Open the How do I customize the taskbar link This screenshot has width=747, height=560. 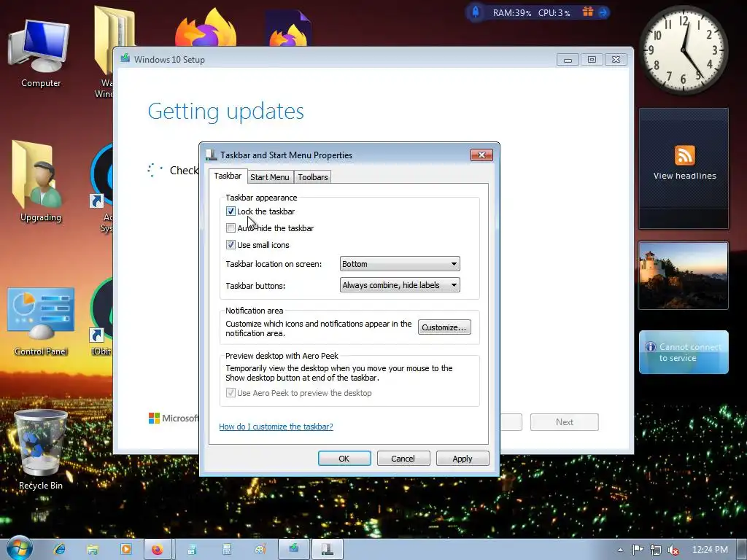(276, 427)
